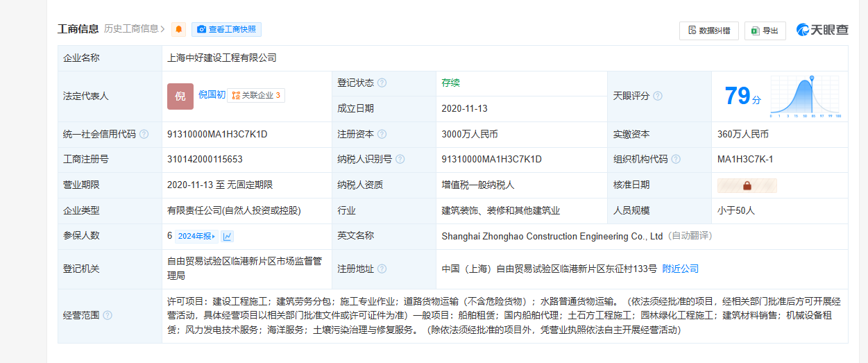Click the camera icon in 查看工商快照

tap(201, 30)
